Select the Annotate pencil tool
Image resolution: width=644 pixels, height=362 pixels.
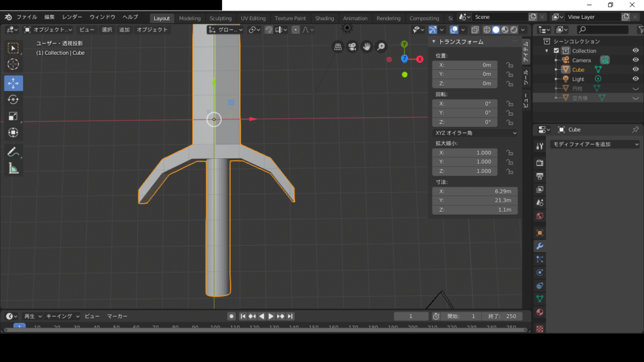pyautogui.click(x=14, y=151)
